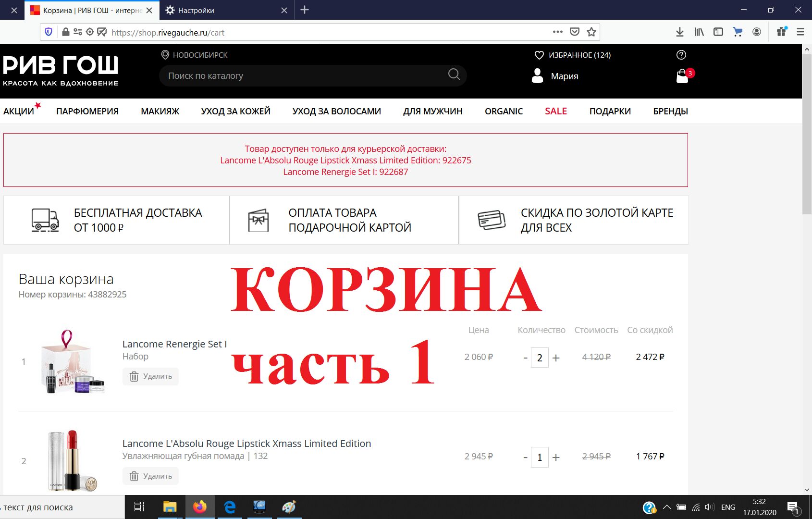Toggle the Firefox sidebar icon
Image resolution: width=812 pixels, height=519 pixels.
(x=718, y=32)
